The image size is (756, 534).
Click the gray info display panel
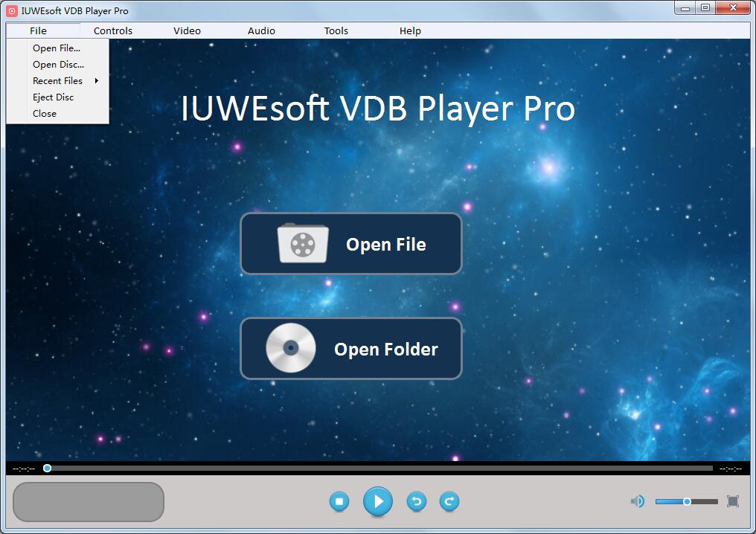click(89, 502)
